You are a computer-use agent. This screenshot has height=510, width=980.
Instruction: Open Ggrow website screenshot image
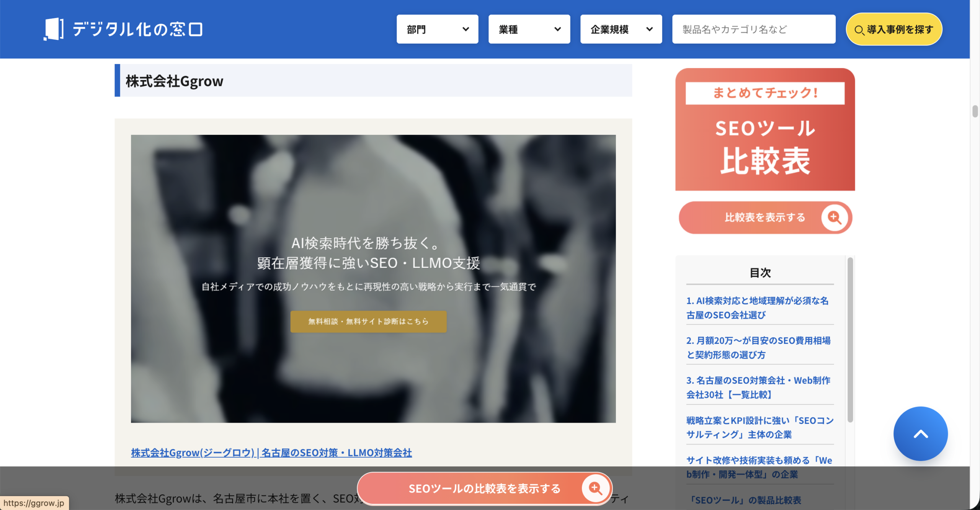click(373, 279)
